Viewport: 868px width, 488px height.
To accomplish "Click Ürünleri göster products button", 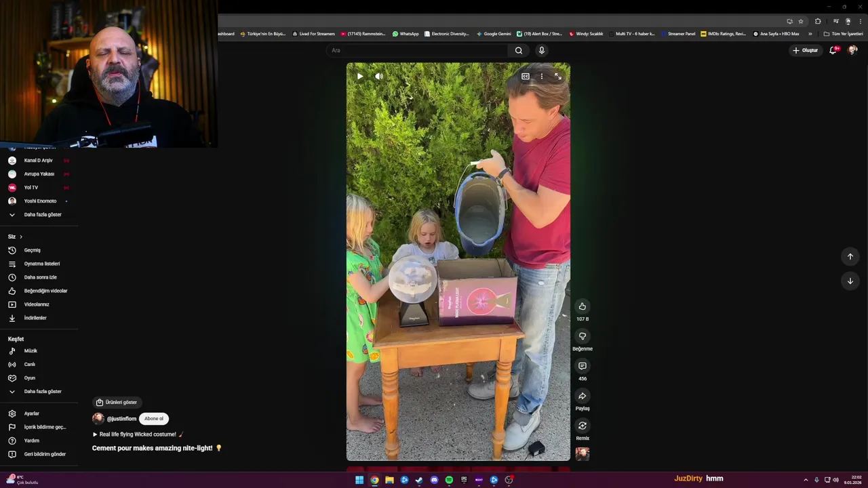I will point(117,403).
